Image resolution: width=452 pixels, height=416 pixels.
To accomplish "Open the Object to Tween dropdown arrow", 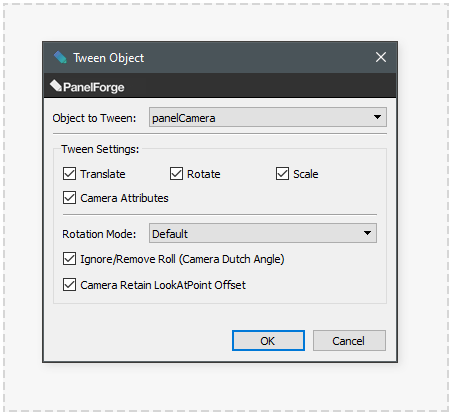I will point(377,117).
